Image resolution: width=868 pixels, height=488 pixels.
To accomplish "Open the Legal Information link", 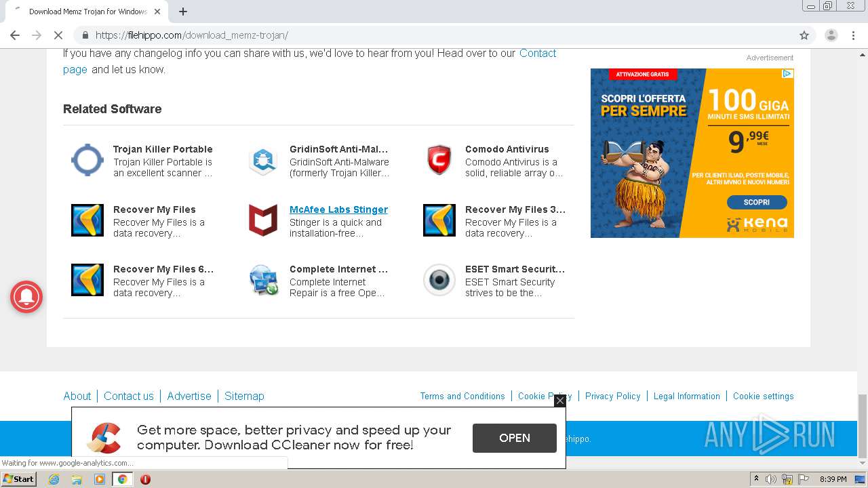I will [x=686, y=396].
